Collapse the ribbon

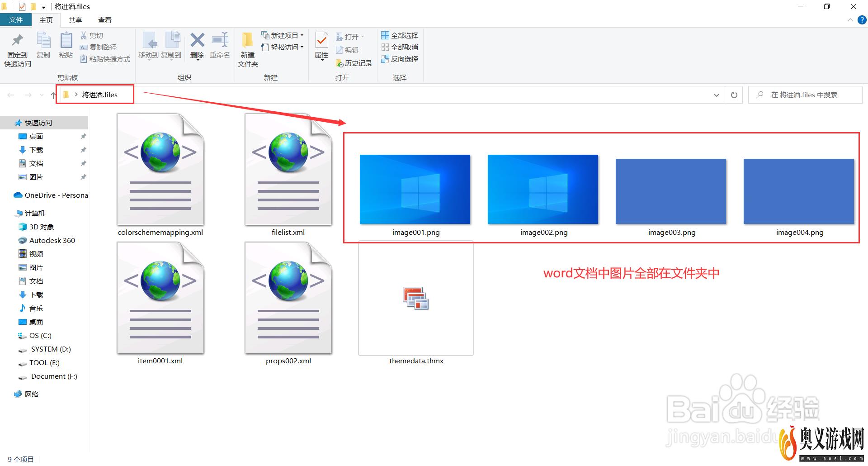pos(850,20)
